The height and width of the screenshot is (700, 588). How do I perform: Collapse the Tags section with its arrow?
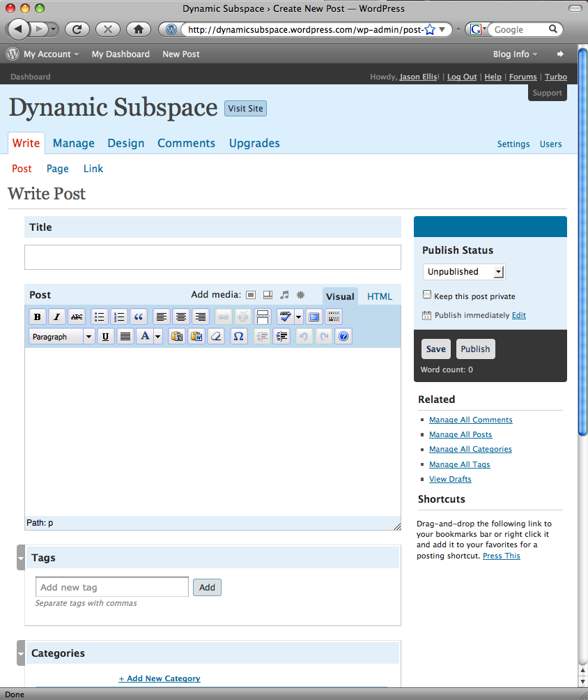pos(21,557)
